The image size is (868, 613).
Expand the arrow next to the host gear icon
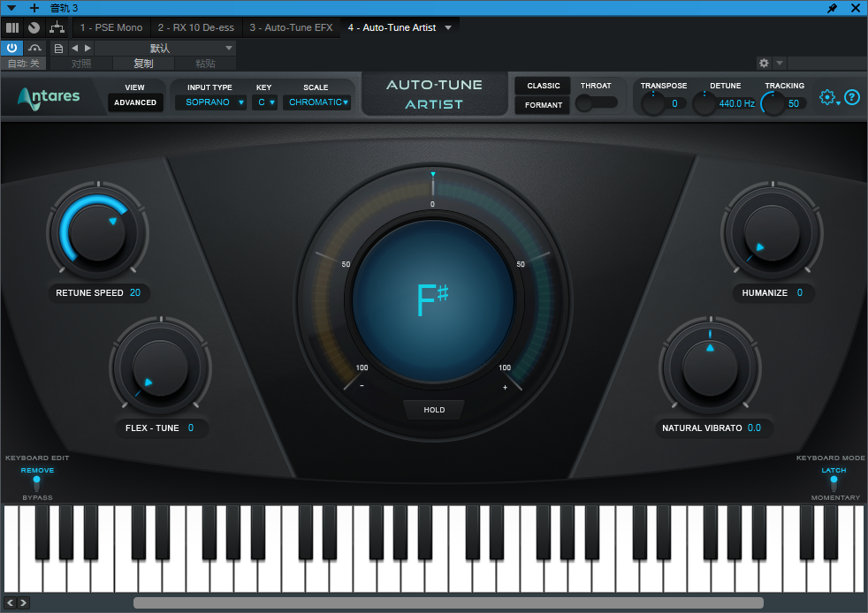click(x=780, y=63)
